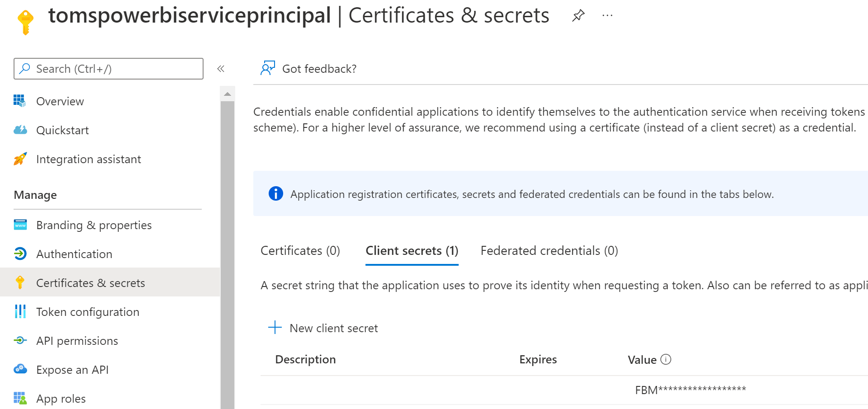Collapse the sidebar with the double chevron

point(221,69)
